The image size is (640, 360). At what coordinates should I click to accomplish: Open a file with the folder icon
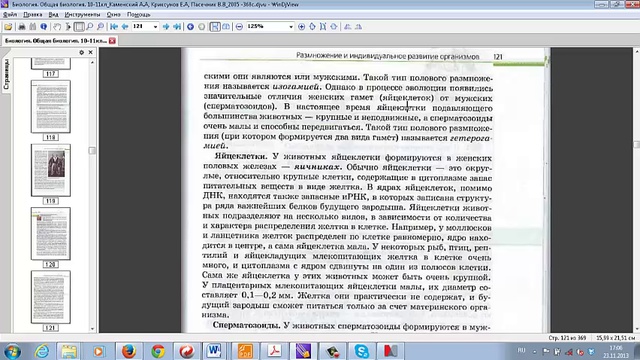pos(8,27)
